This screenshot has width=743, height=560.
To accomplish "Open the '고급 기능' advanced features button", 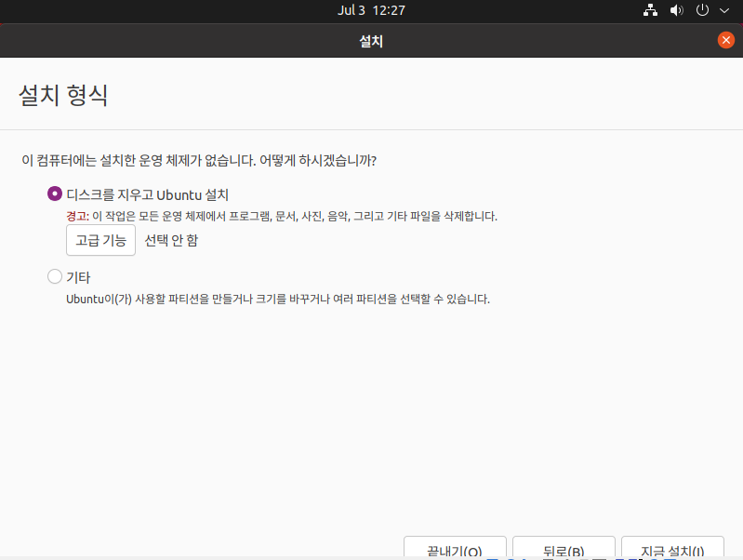I will [101, 240].
